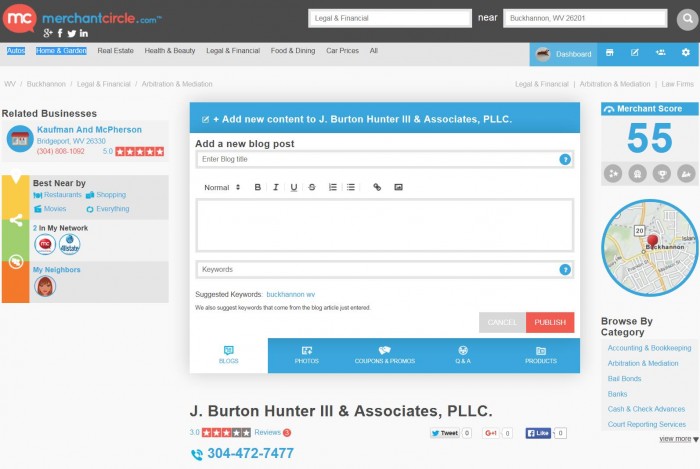Open the Restaurants near by link

(62, 195)
